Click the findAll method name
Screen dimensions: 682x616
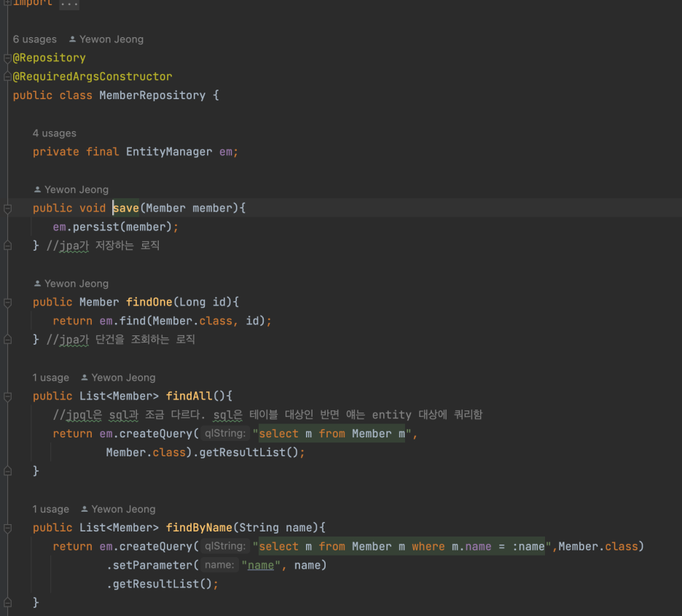[x=189, y=397]
